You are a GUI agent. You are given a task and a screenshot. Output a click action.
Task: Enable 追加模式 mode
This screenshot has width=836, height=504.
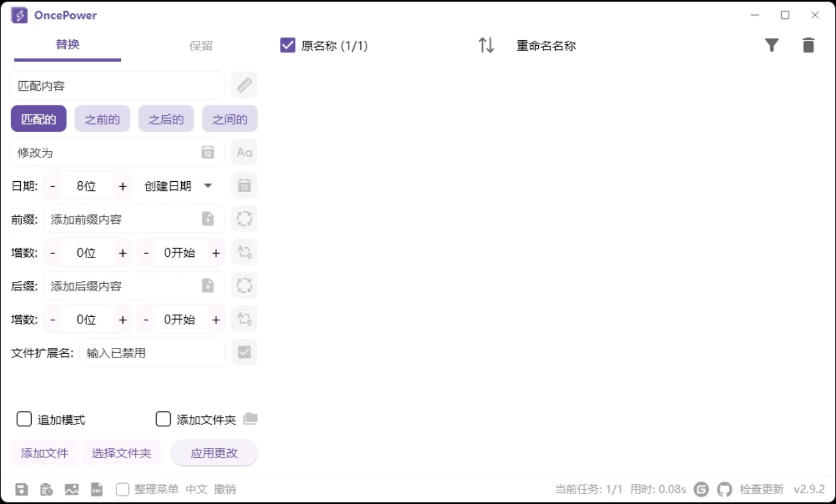click(24, 419)
